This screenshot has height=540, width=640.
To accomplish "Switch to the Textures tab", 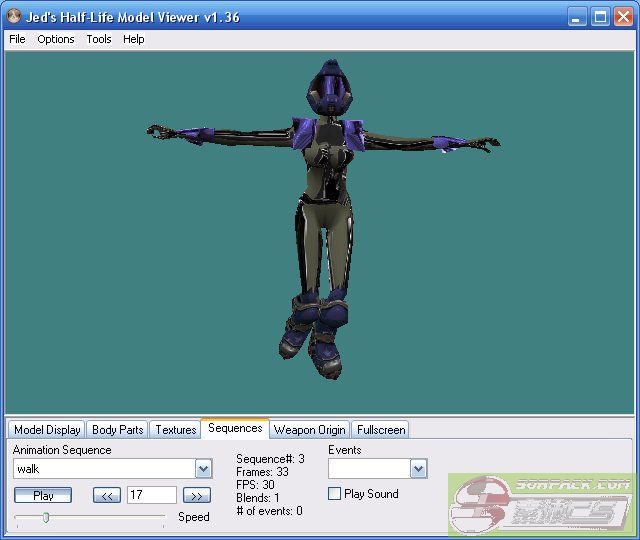I will [x=176, y=430].
